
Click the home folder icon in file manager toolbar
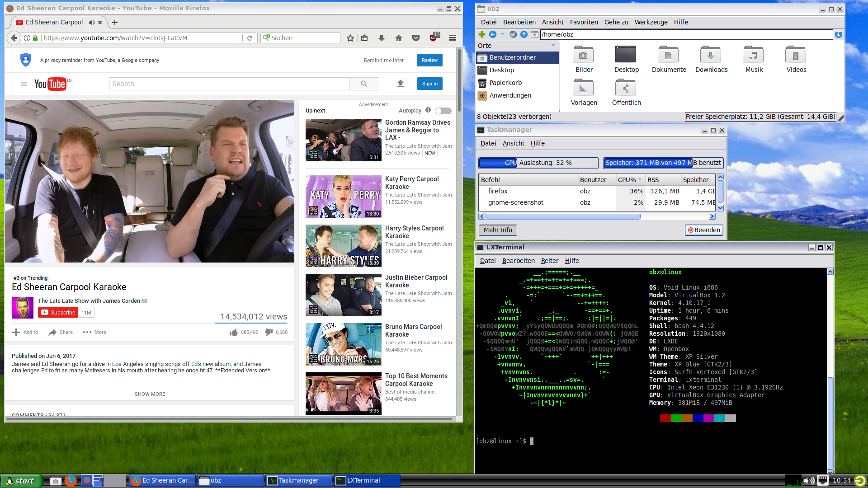(534, 34)
